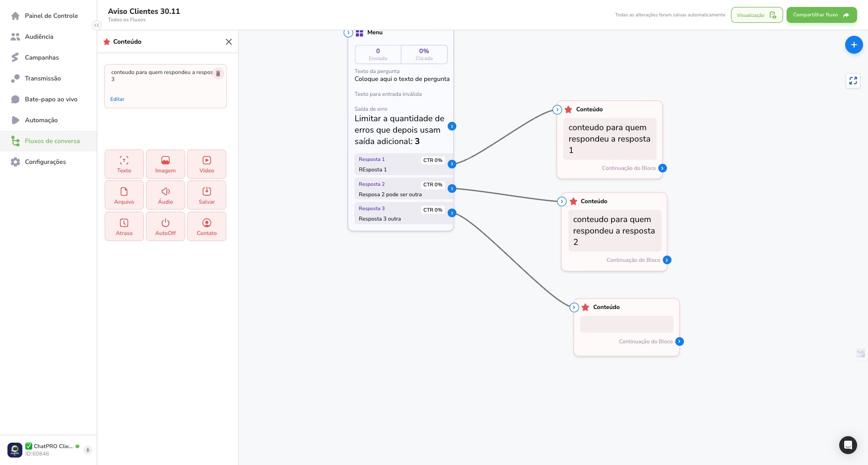Screen dimensions: 868x465
Task: Add an Atraso delay element
Action: tap(124, 227)
